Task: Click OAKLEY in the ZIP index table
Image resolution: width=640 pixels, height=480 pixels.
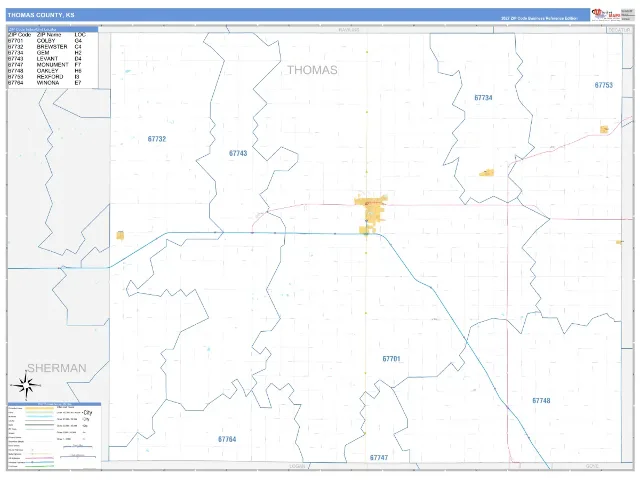Action: pos(47,71)
